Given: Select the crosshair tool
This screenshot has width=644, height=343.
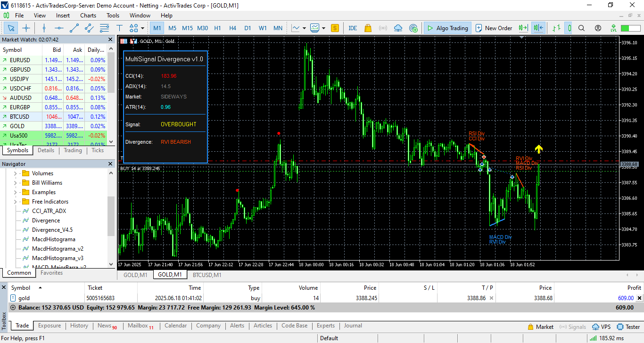Looking at the screenshot, I should click(26, 28).
